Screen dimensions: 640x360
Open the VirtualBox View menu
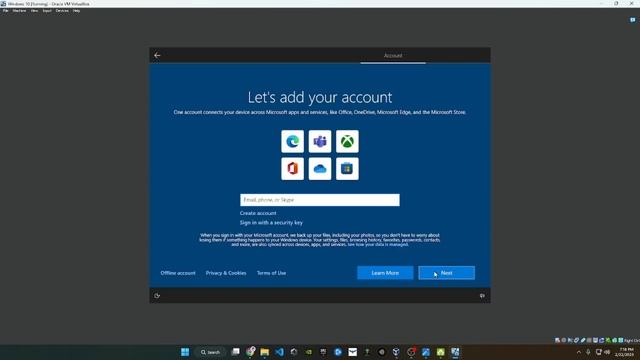(34, 11)
